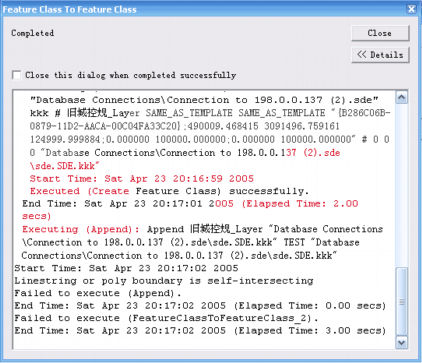This screenshot has width=422, height=363.
Task: Collapse the log with << Details button
Action: pos(380,55)
